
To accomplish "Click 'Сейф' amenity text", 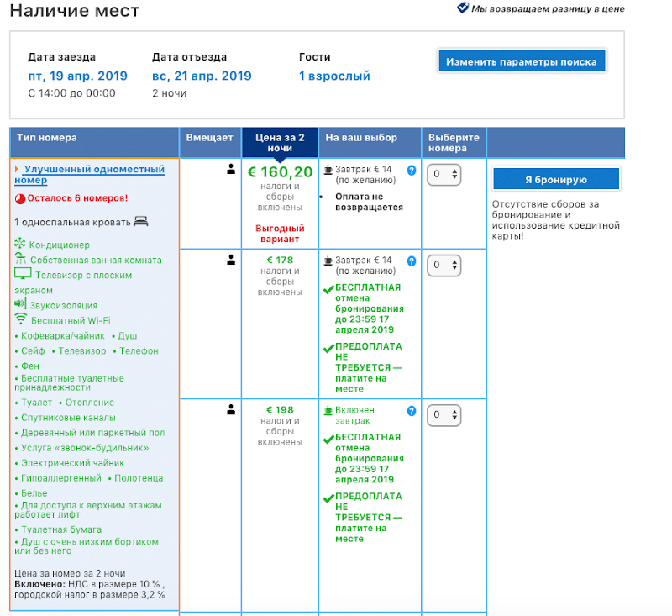I will point(33,350).
